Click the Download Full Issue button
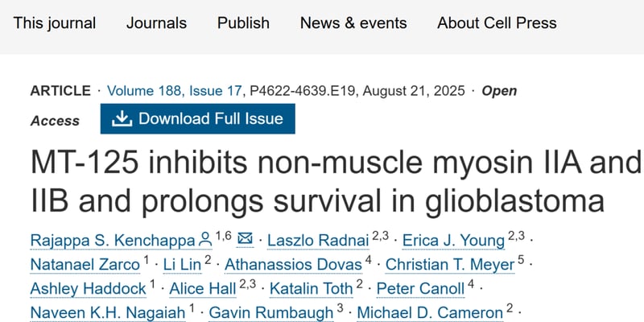644x322 pixels. click(x=198, y=119)
